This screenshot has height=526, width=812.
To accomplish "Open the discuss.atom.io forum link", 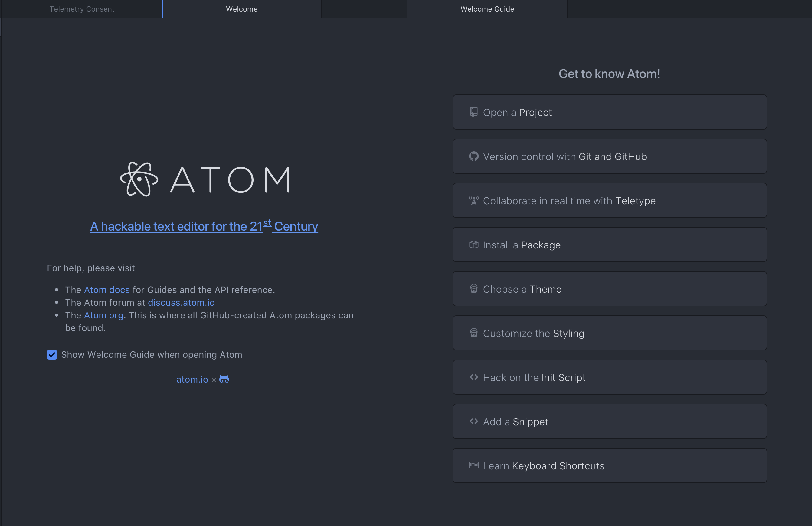I will point(181,302).
